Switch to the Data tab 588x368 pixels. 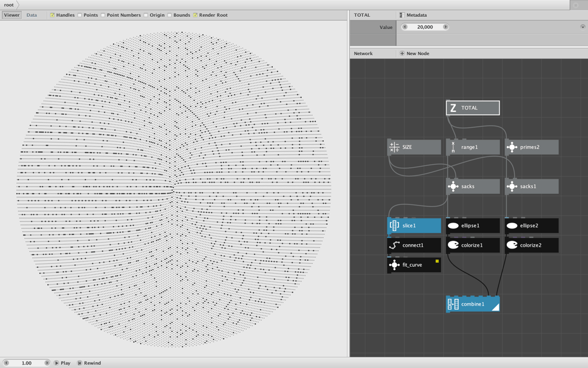pyautogui.click(x=32, y=15)
